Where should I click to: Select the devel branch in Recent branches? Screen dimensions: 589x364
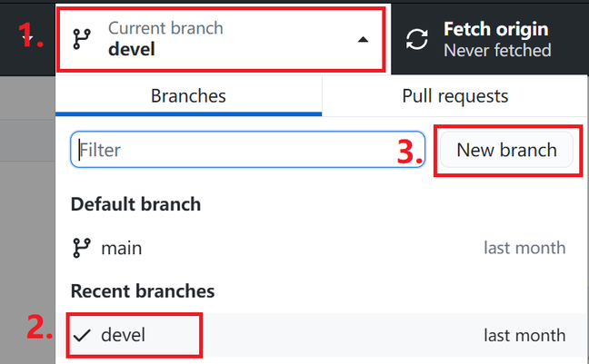[x=322, y=335]
